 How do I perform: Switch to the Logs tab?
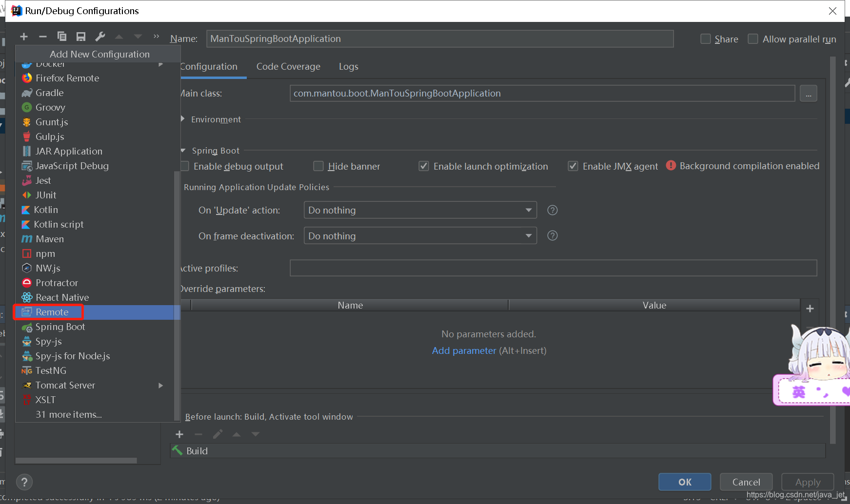pyautogui.click(x=349, y=67)
